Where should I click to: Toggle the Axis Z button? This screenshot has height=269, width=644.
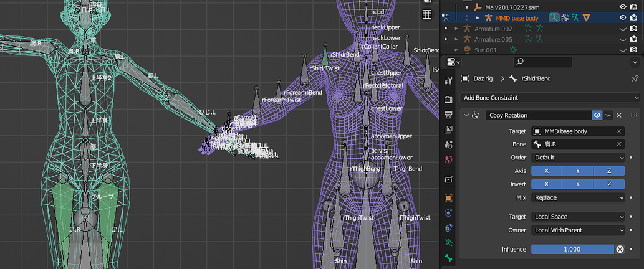pos(609,171)
